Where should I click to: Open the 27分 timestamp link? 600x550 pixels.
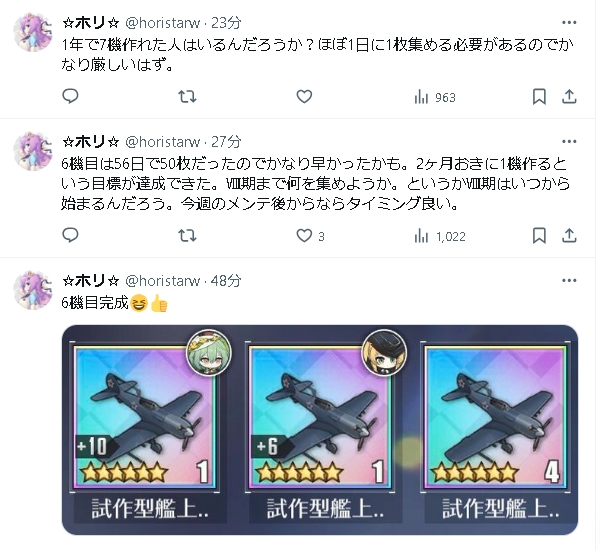click(226, 142)
